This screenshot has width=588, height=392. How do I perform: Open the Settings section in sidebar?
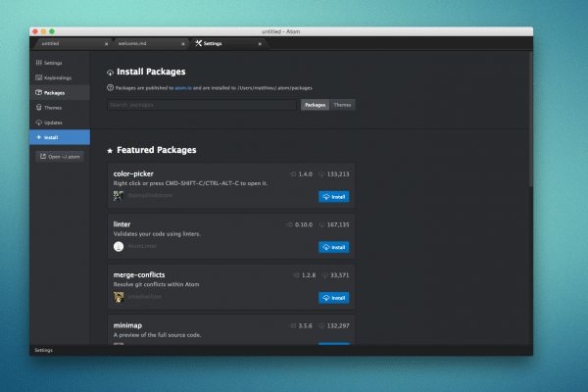[53, 62]
